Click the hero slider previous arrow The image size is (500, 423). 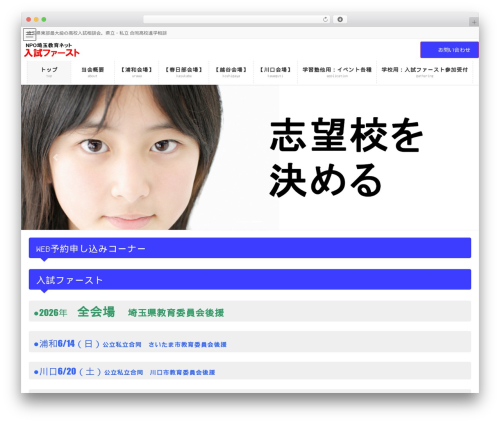point(55,158)
